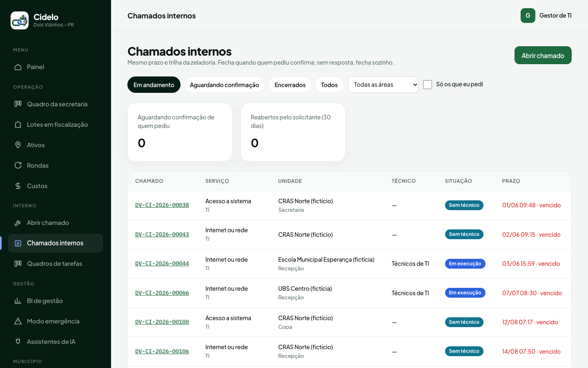This screenshot has width=588, height=368.
Task: Click the Rondas refresh icon
Action: pos(18,166)
